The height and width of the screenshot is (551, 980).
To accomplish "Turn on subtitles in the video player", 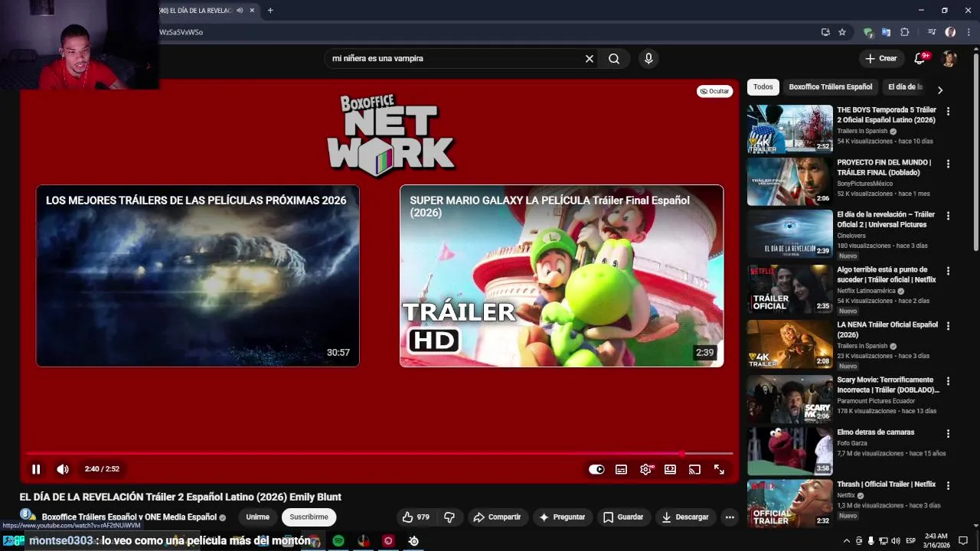I will (621, 469).
